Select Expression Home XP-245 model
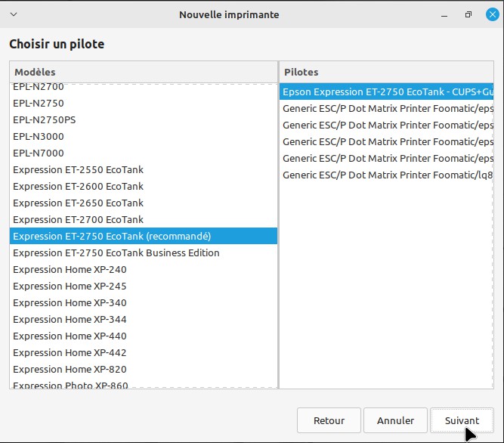This screenshot has height=443, width=504. [x=144, y=286]
